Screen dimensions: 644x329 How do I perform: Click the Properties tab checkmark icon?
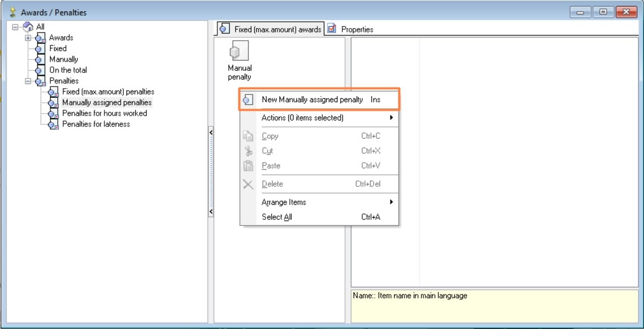(332, 29)
